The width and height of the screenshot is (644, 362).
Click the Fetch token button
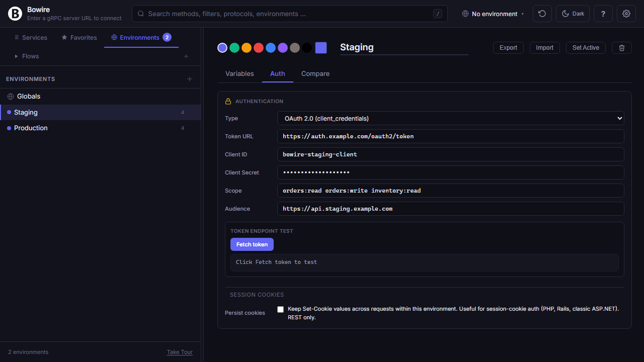tap(252, 244)
